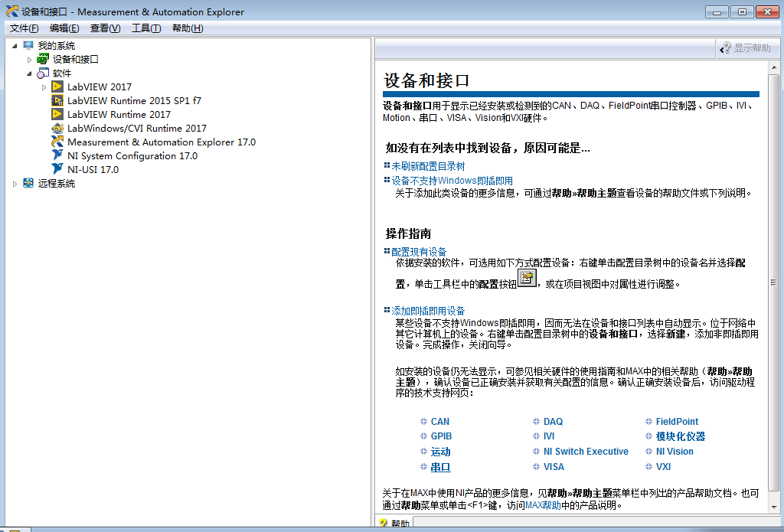Open the IVI help link
The image size is (784, 532).
[549, 436]
